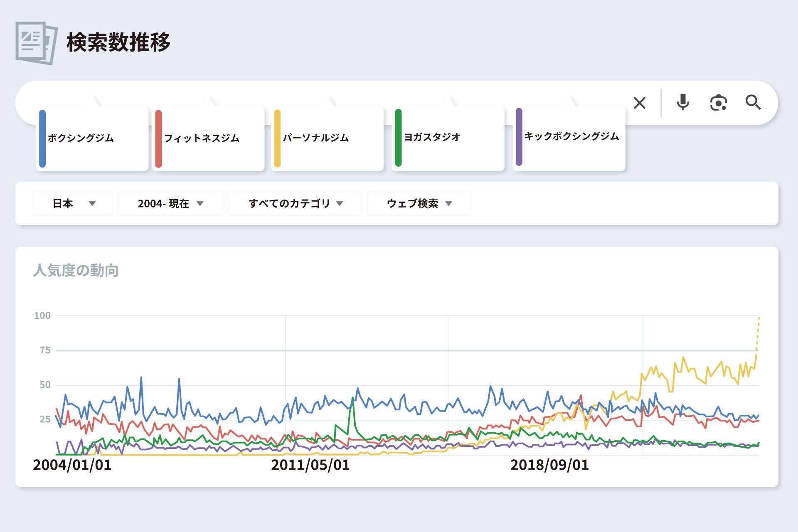Click the blue color bar on ボクシングジム card
The width and height of the screenshot is (798, 532).
pyautogui.click(x=42, y=138)
